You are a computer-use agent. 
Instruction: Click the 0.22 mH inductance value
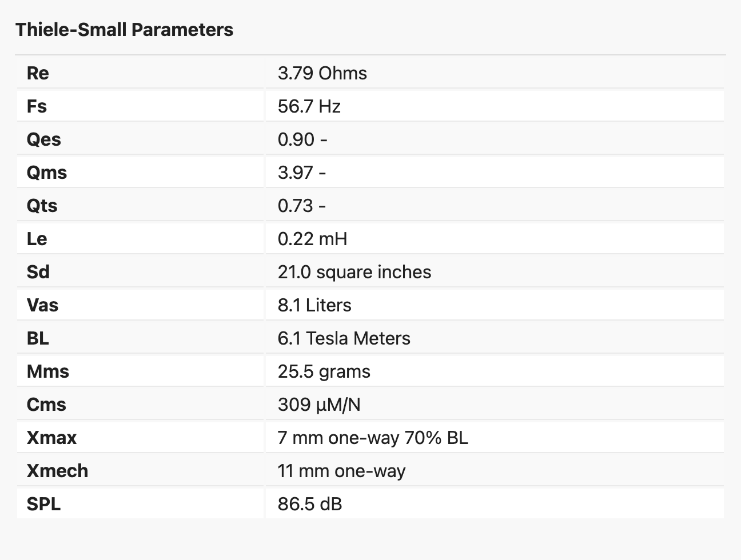click(312, 239)
